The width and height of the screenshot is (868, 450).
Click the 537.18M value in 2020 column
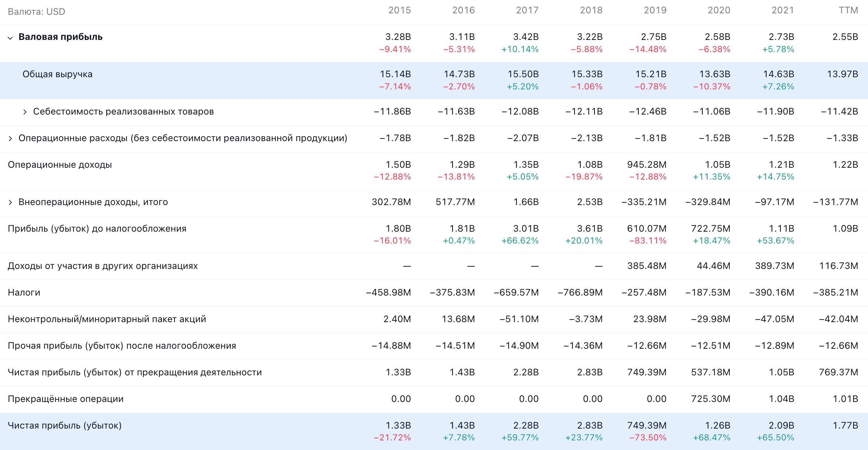click(711, 372)
